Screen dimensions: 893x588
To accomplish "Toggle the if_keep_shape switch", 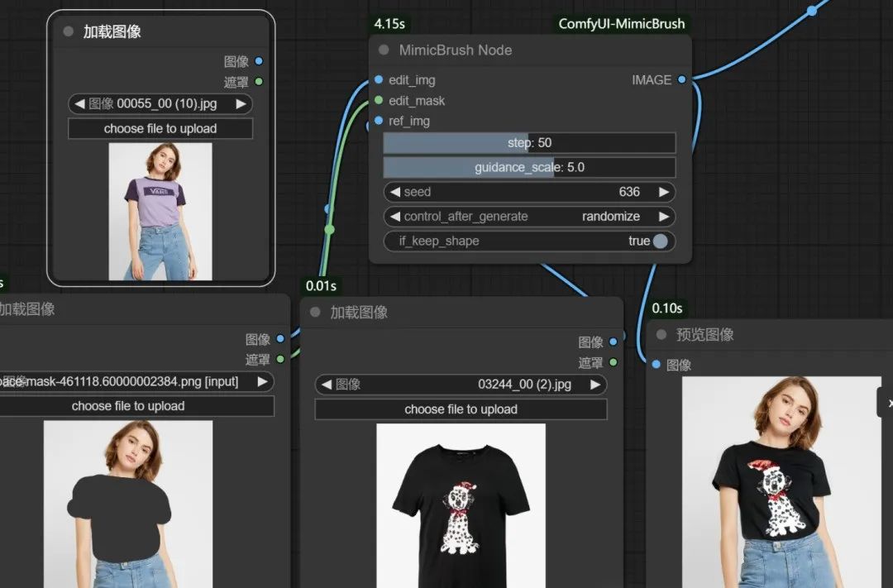I will pos(660,241).
